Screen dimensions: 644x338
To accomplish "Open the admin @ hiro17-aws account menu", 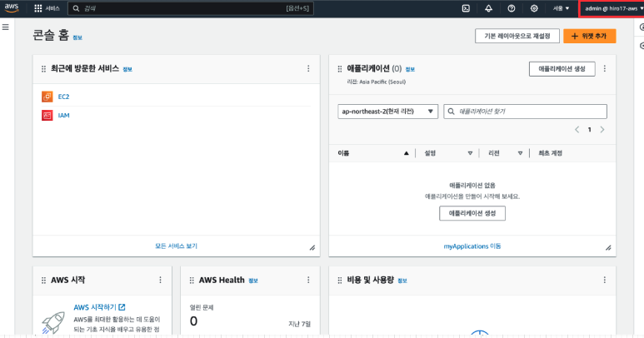I will point(612,8).
